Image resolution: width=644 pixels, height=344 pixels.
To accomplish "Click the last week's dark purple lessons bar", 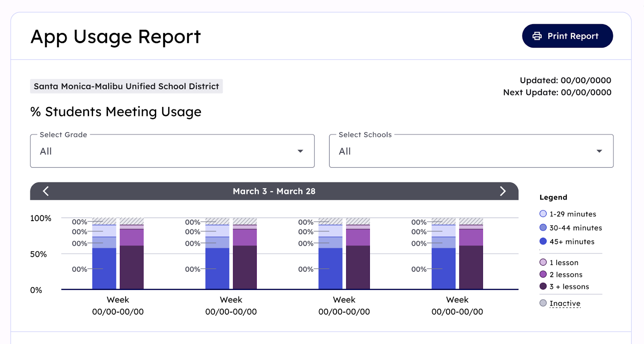I will 471,267.
